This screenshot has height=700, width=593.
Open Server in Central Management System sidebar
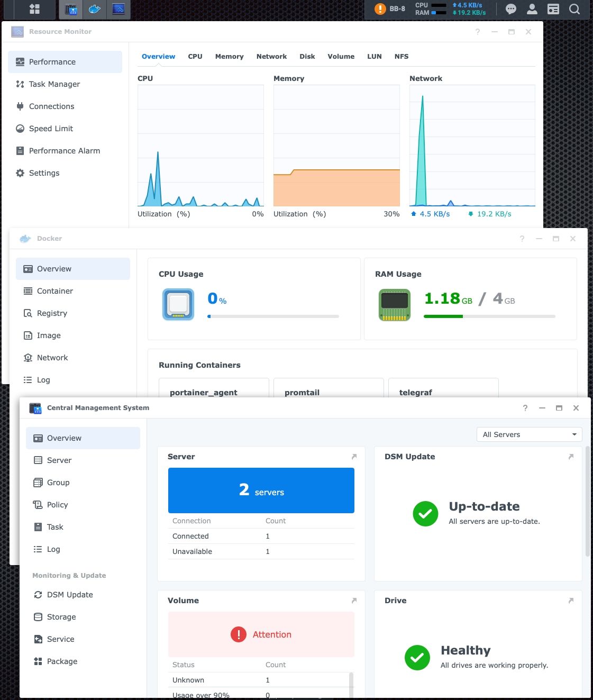pos(83,460)
